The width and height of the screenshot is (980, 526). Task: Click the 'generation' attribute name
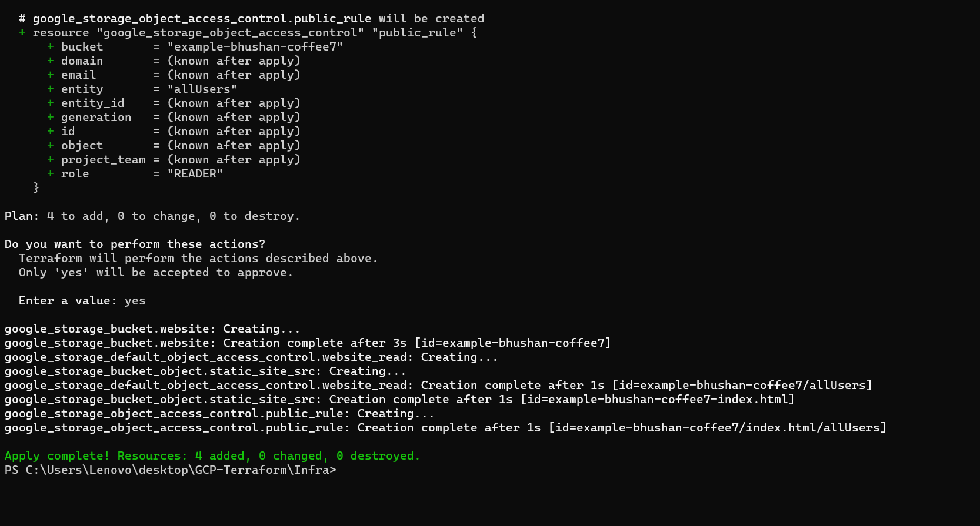[96, 118]
